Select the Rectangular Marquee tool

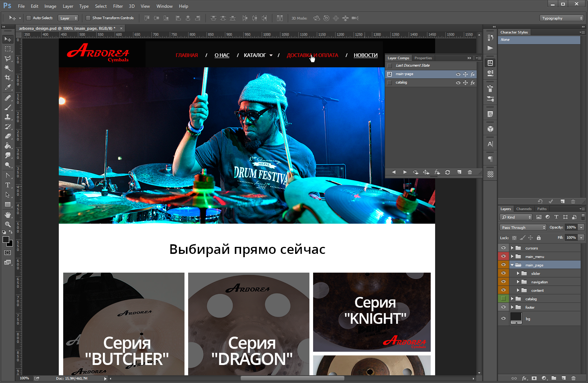click(8, 49)
